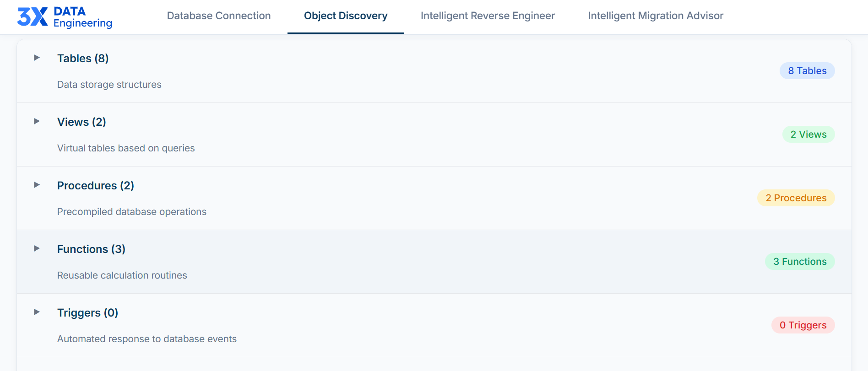
Task: Go to Intelligent Migration Advisor tab
Action: pyautogui.click(x=656, y=16)
